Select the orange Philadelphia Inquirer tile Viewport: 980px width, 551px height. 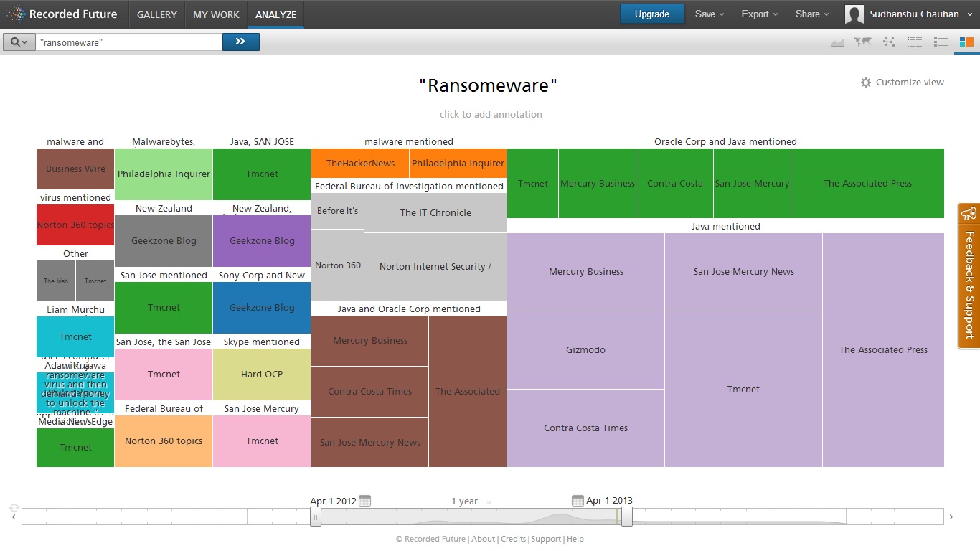click(x=458, y=163)
